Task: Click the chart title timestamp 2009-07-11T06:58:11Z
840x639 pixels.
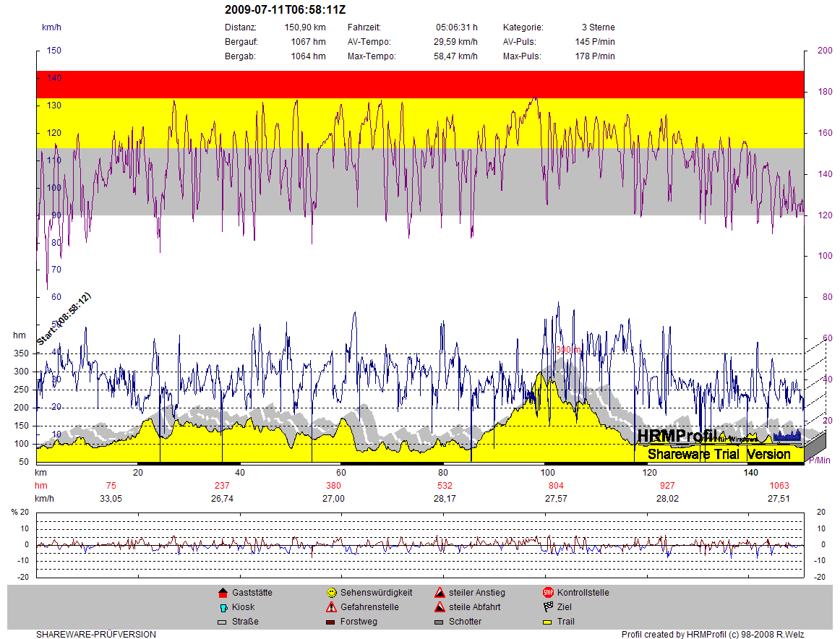Action: pos(285,10)
